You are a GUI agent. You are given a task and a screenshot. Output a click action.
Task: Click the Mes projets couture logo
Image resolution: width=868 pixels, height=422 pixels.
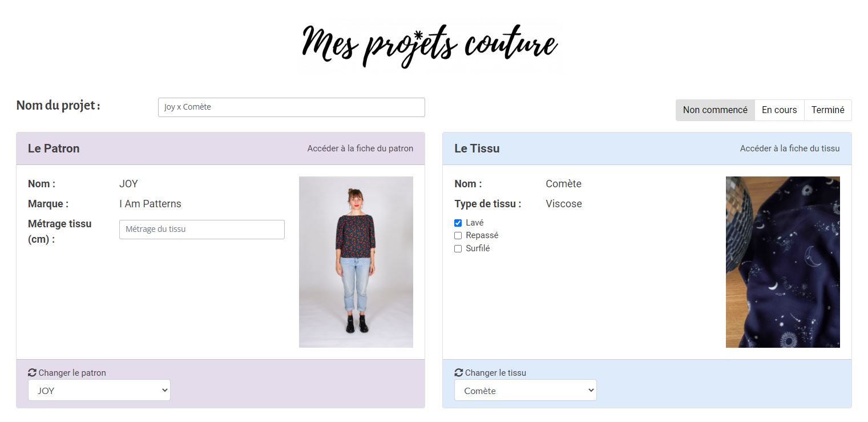point(430,46)
